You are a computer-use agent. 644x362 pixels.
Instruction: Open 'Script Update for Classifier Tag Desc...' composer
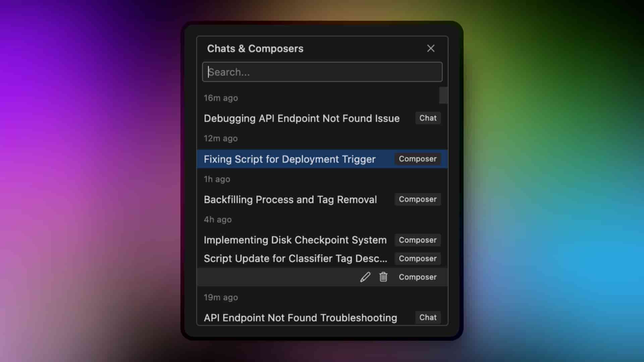tap(296, 258)
